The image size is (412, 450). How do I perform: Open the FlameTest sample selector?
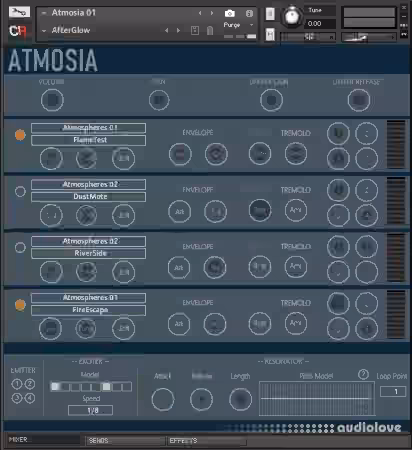pyautogui.click(x=88, y=140)
